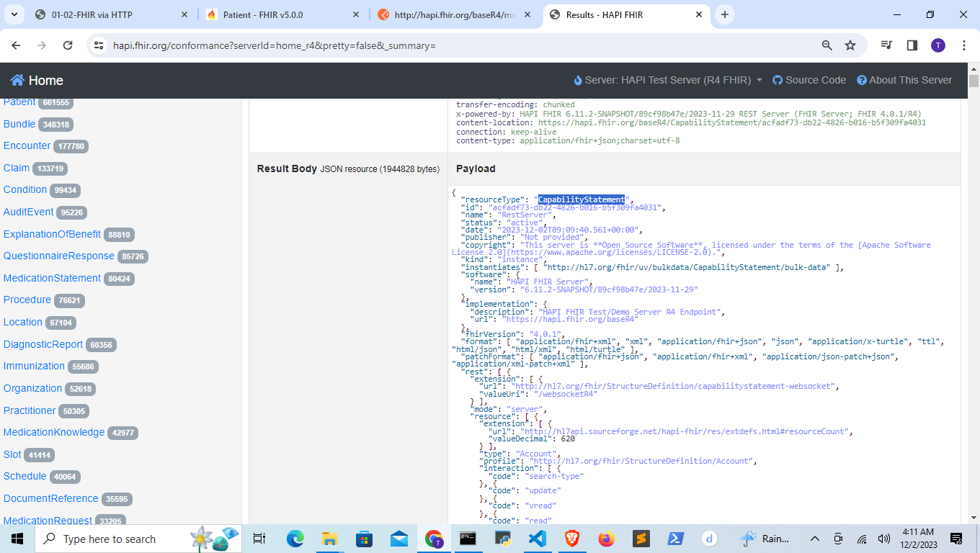This screenshot has width=980, height=553.
Task: Open Microsoft Store from the taskbar
Action: coord(364,539)
